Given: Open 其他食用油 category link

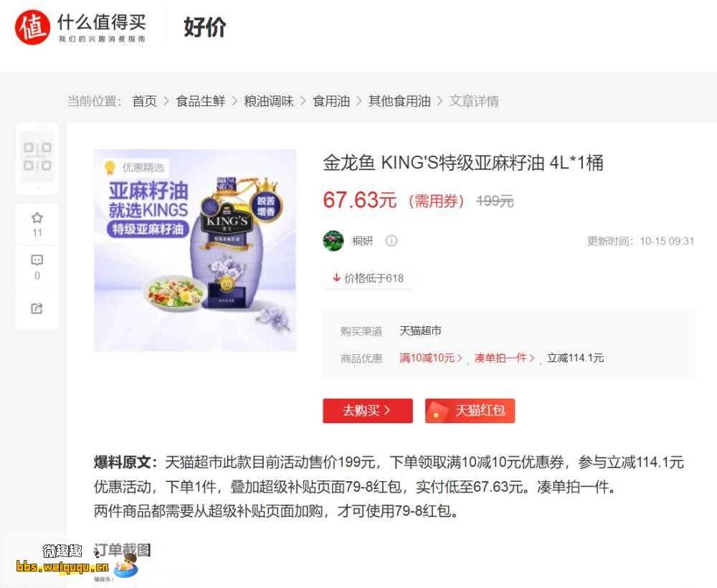Looking at the screenshot, I should (x=399, y=101).
